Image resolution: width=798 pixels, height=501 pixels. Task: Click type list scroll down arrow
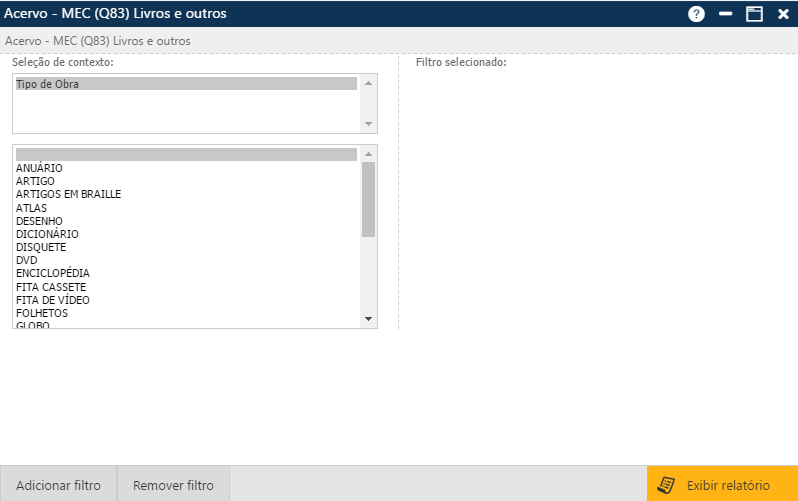coord(368,319)
